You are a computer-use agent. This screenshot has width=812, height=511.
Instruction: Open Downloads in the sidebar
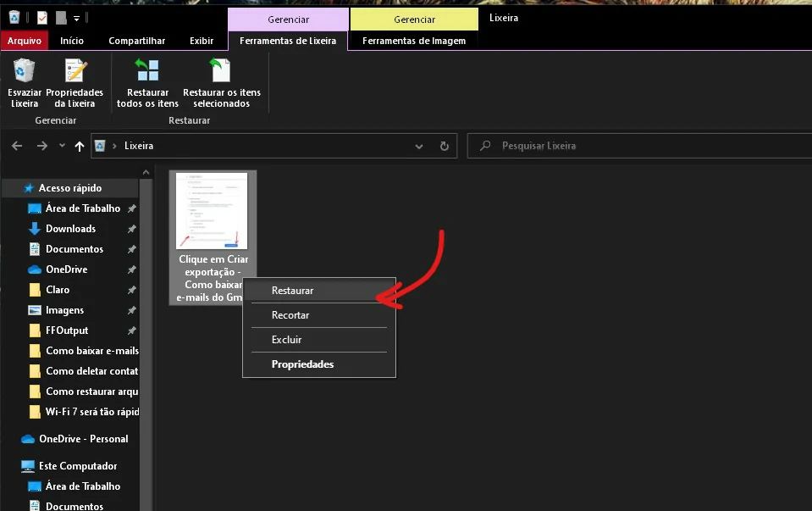click(x=70, y=229)
